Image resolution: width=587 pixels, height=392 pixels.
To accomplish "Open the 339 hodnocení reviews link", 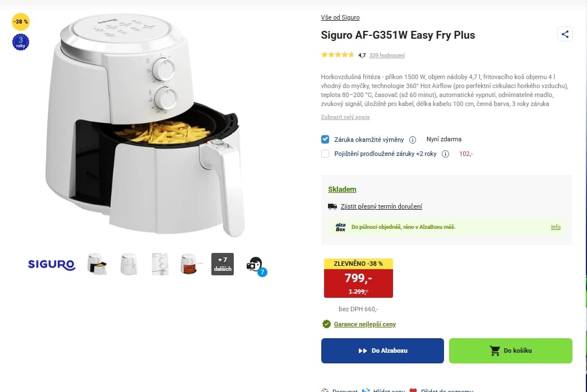I will (x=387, y=55).
